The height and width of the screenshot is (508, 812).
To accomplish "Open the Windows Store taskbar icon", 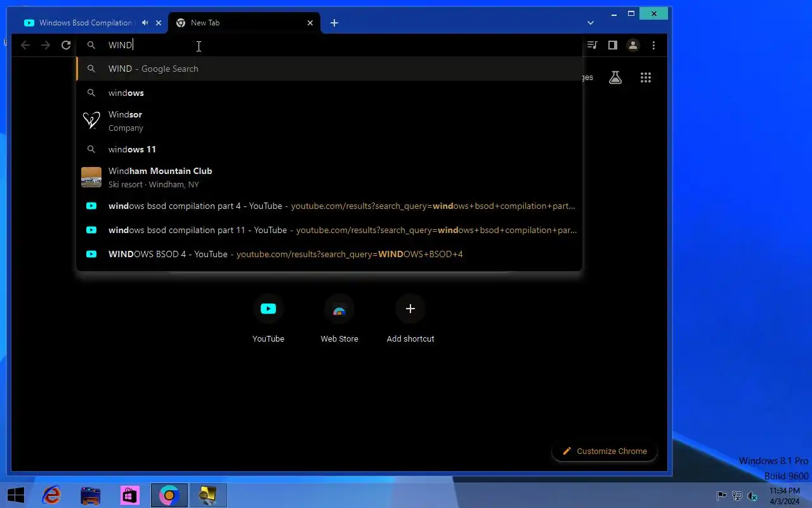I will pos(130,495).
